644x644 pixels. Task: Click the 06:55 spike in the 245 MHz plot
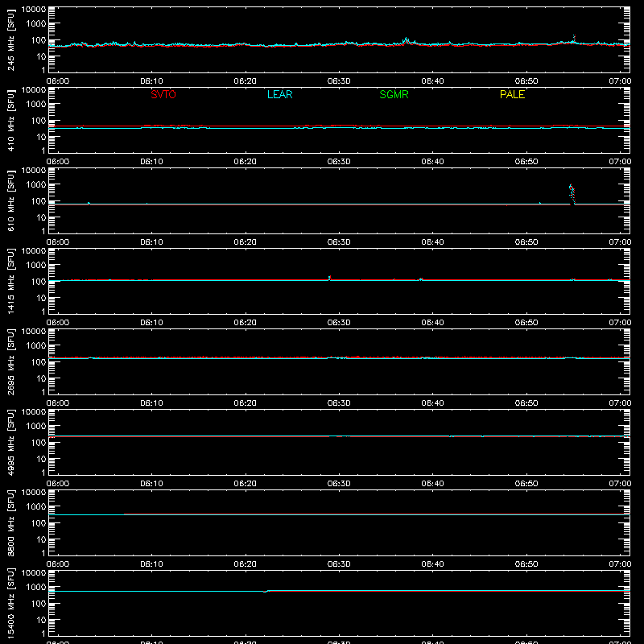[574, 38]
